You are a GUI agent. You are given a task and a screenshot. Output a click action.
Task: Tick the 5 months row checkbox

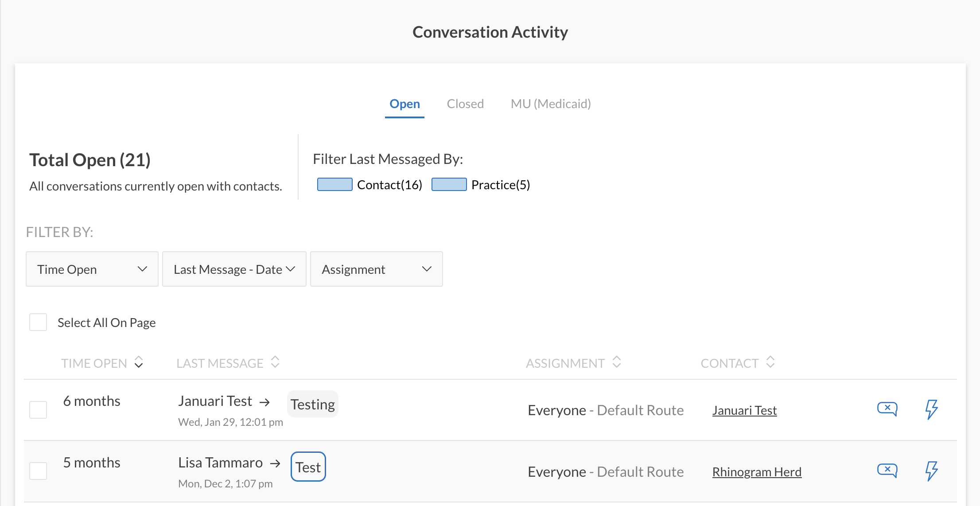[x=38, y=471]
